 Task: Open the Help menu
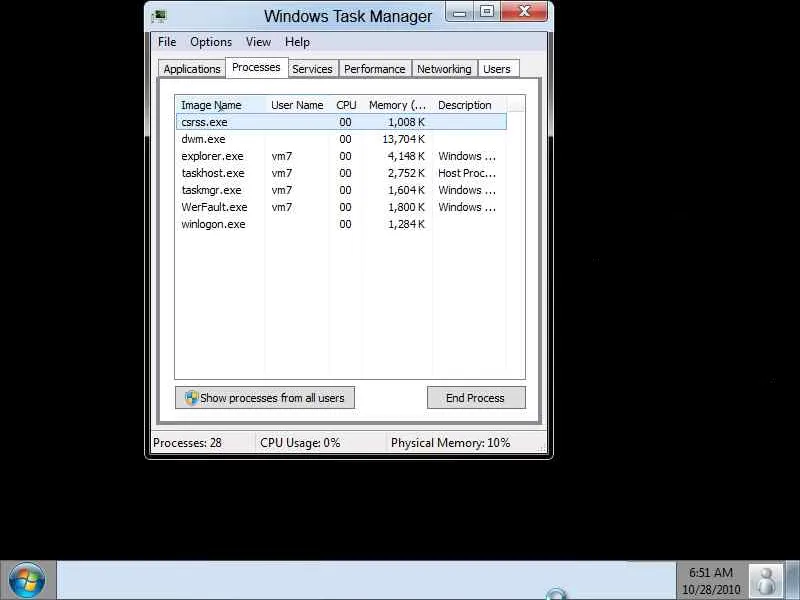297,42
